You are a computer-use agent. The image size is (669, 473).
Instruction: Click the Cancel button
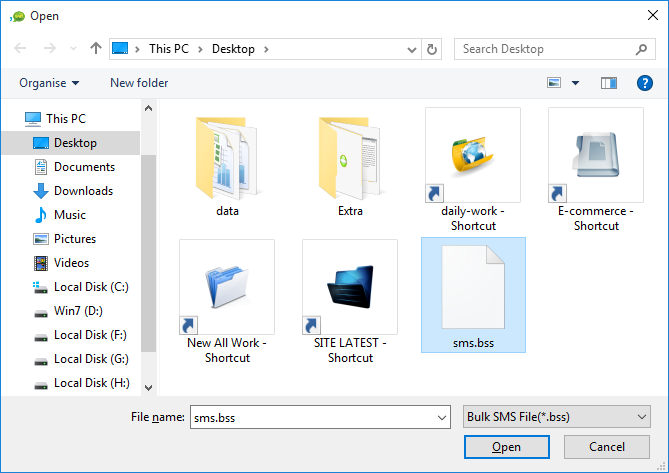point(607,447)
